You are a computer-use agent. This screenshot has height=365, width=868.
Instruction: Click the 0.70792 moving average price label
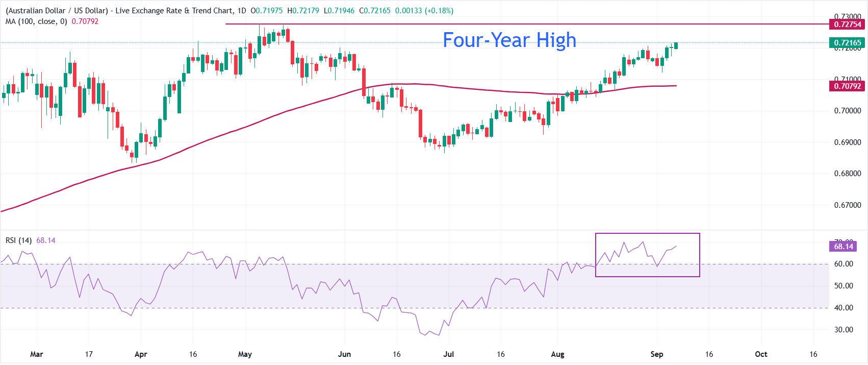point(847,86)
